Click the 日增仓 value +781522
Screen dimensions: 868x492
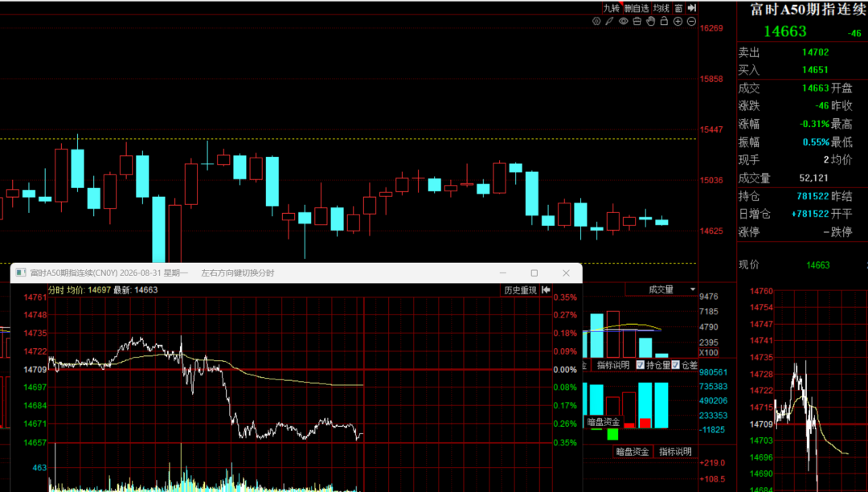pos(810,214)
